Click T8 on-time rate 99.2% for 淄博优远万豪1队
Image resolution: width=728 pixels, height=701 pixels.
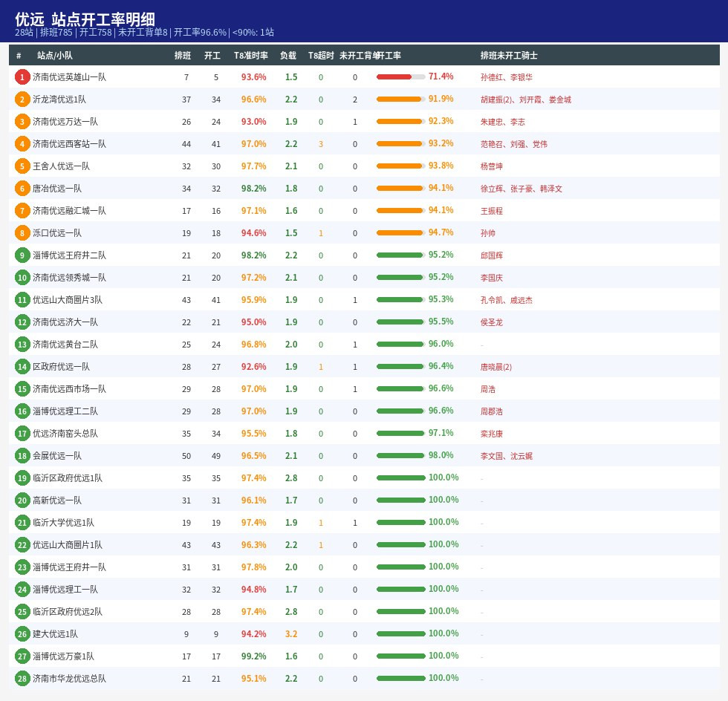(253, 656)
